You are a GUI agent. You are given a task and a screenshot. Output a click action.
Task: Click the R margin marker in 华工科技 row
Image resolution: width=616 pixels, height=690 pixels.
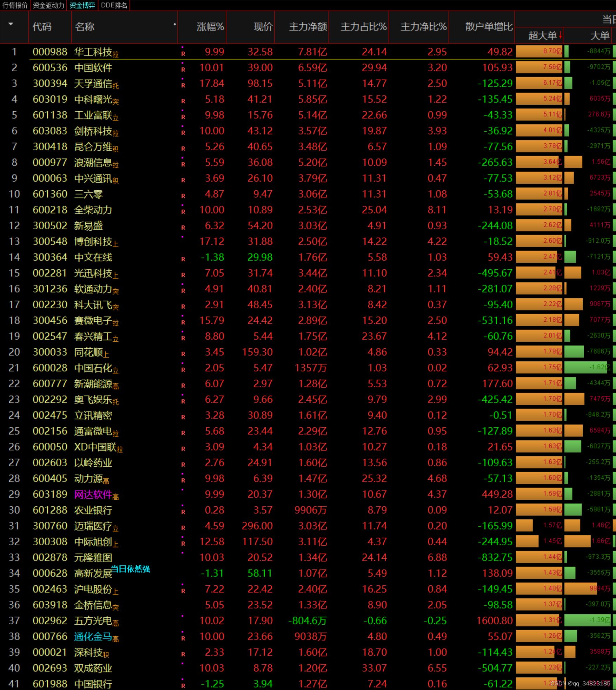tap(183, 54)
